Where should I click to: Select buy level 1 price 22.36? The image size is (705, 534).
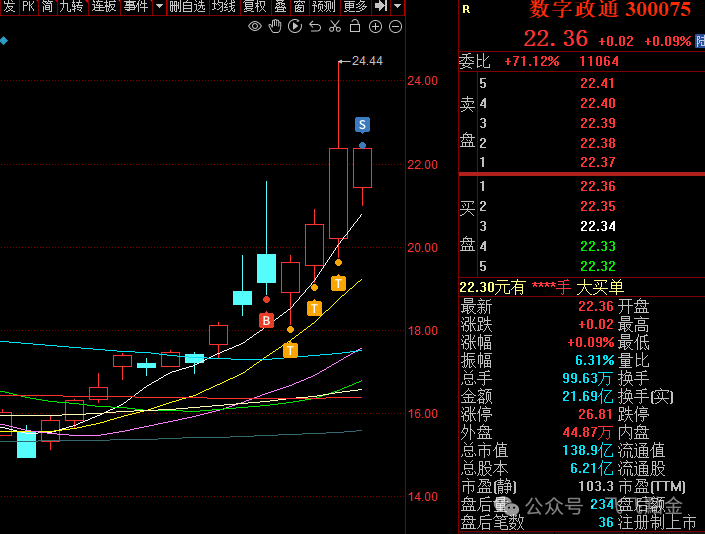[598, 186]
